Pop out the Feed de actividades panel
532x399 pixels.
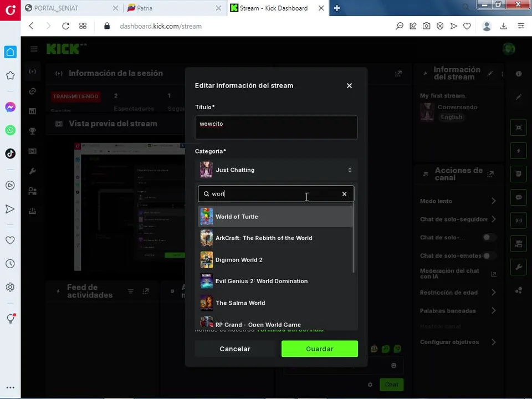(x=146, y=291)
